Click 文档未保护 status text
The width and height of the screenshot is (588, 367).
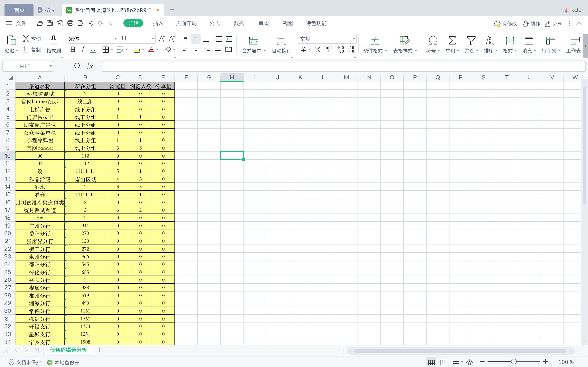[x=28, y=362]
